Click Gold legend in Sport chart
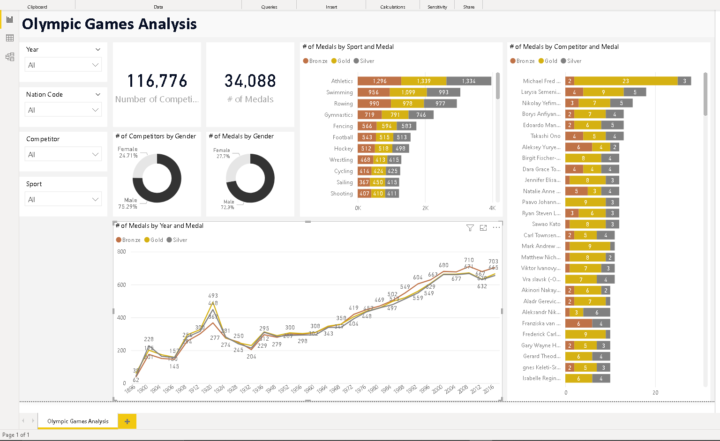 [x=341, y=61]
